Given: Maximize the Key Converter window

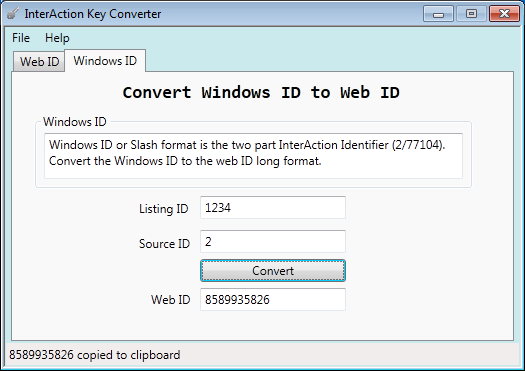Looking at the screenshot, I should coord(471,14).
